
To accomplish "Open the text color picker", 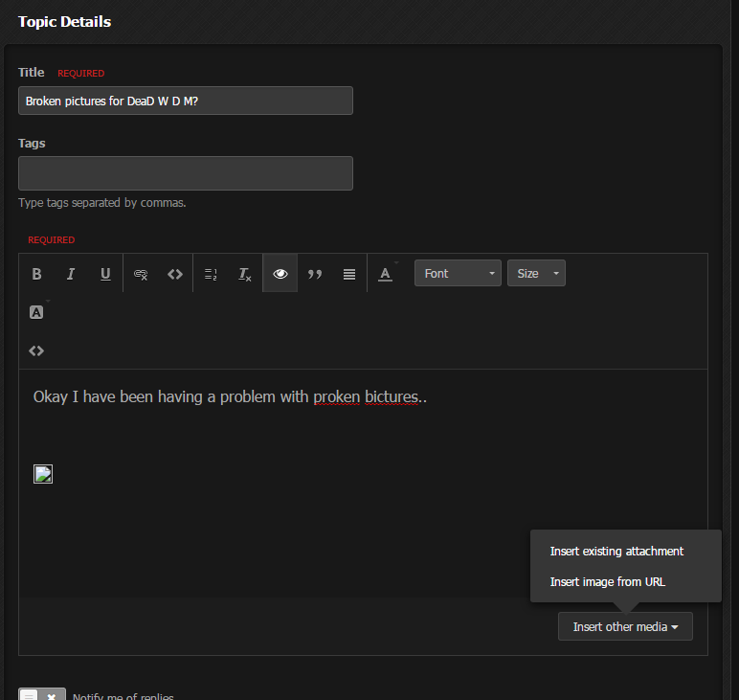I will click(385, 274).
